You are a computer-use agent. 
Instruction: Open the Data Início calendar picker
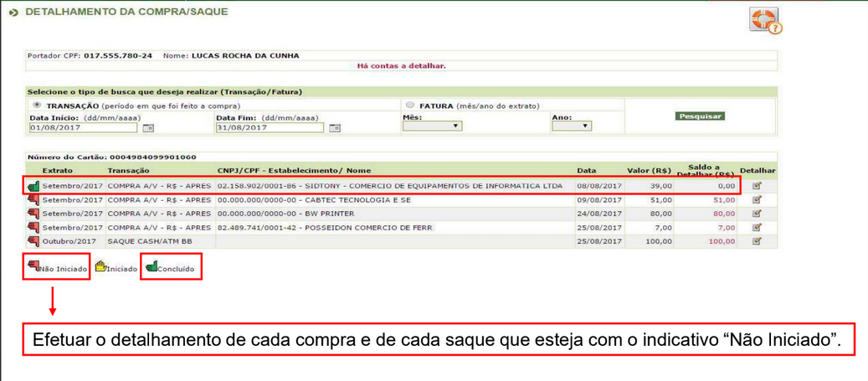148,128
